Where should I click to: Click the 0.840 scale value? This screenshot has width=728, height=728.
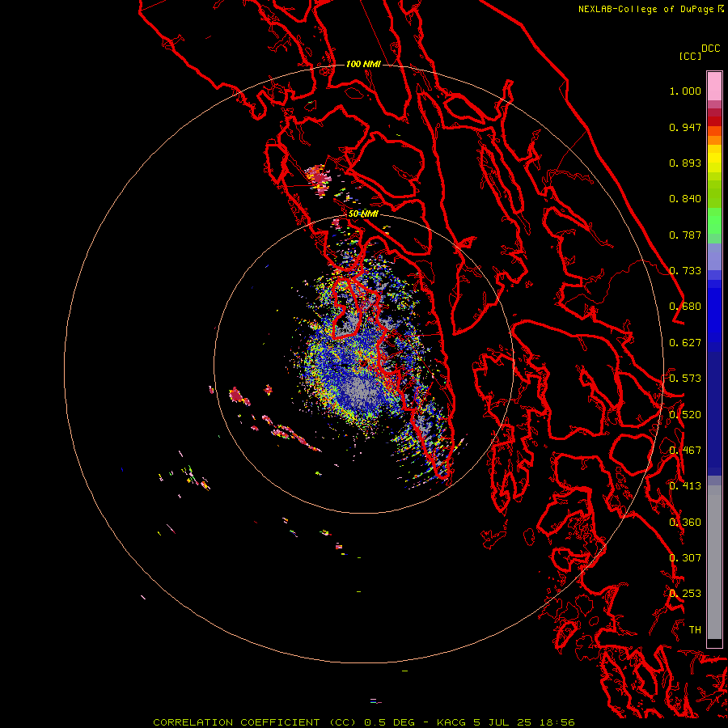685,199
